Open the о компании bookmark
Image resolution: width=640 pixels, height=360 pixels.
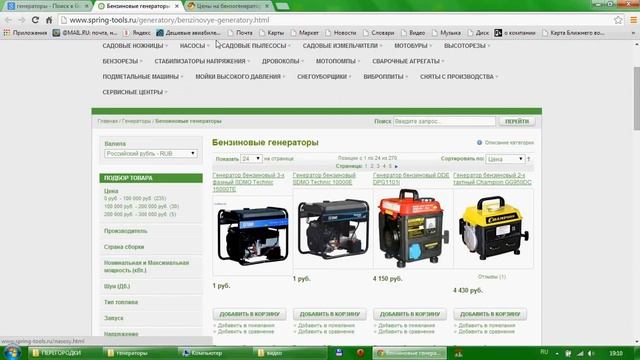pyautogui.click(x=515, y=33)
